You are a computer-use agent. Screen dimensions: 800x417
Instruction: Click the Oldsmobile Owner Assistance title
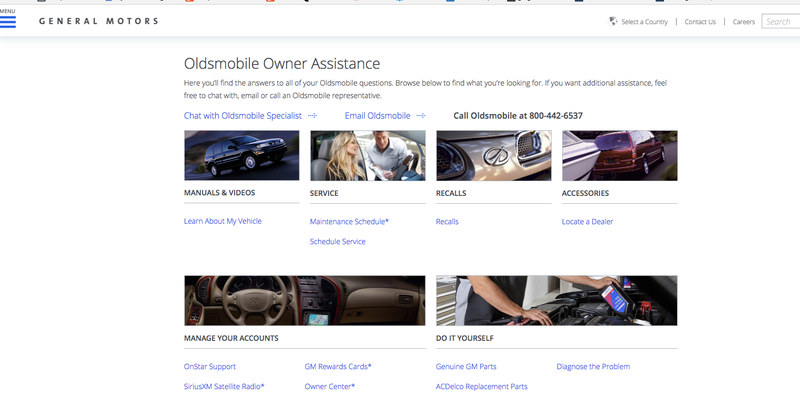tap(282, 63)
